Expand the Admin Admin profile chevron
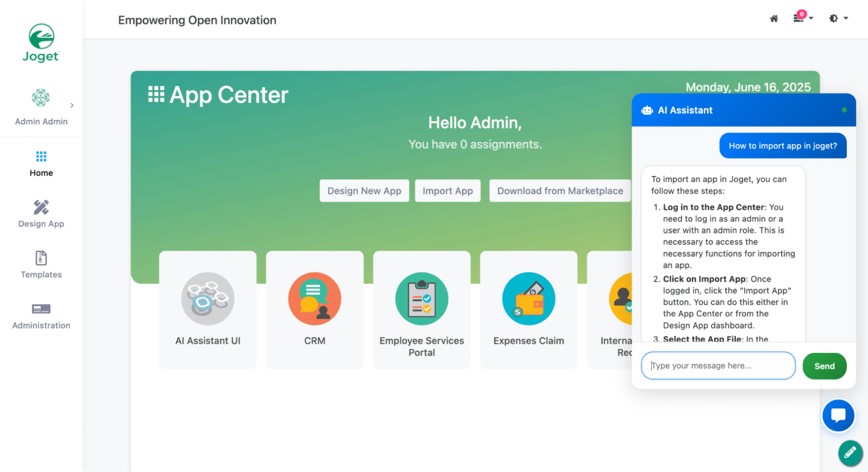This screenshot has height=472, width=868. (72, 105)
